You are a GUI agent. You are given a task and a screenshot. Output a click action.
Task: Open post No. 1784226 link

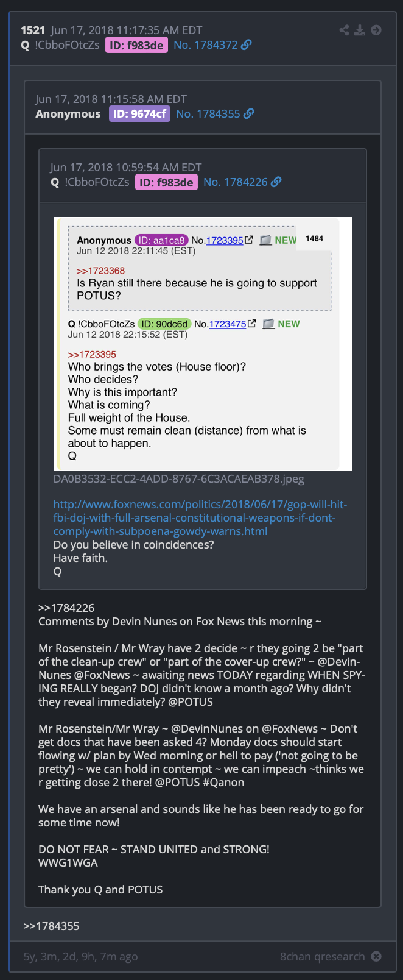tap(236, 182)
